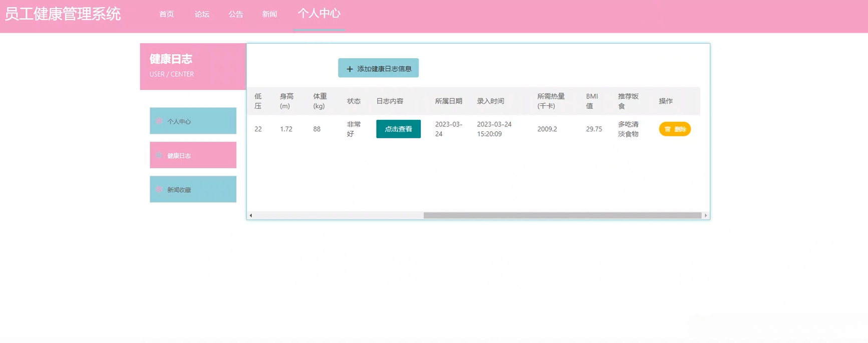Click the flower icon beside 健康日志
This screenshot has height=343, width=868.
(x=159, y=155)
